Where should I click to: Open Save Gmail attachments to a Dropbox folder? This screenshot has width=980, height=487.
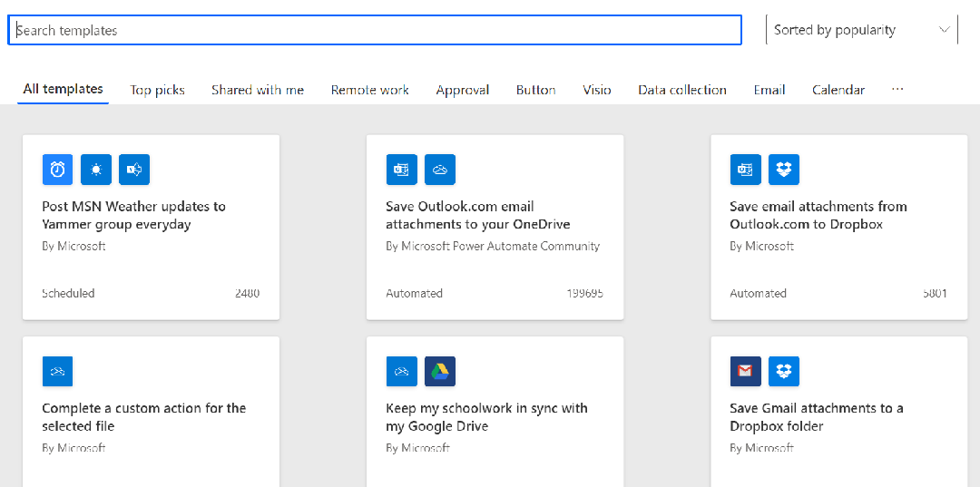(x=817, y=417)
